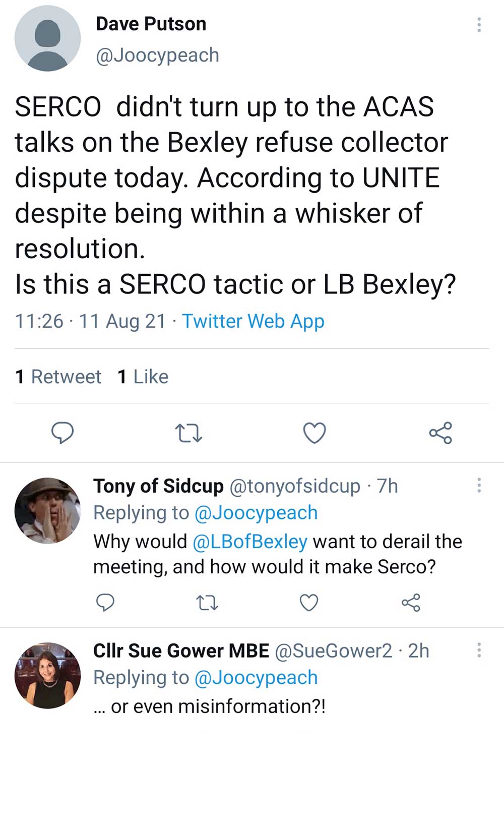
Task: Reply to Dave Putson's main tweet
Action: click(x=63, y=433)
